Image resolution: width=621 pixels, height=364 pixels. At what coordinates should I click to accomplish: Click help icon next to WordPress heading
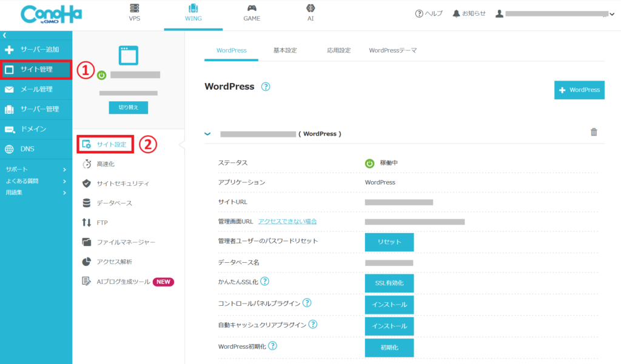[x=266, y=87]
